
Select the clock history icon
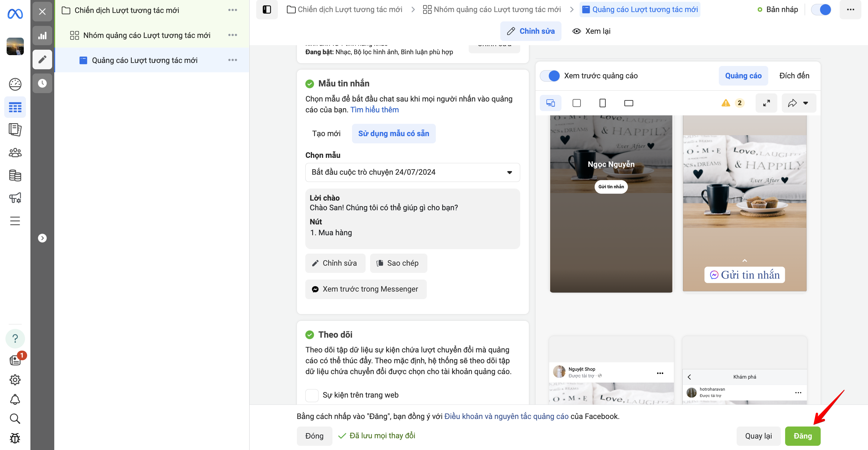42,83
